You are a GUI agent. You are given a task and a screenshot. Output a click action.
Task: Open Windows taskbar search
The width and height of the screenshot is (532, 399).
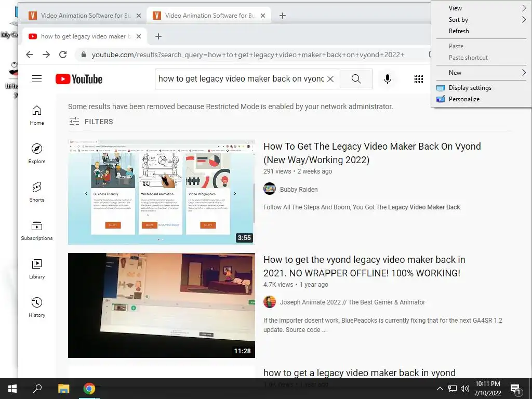(37, 389)
